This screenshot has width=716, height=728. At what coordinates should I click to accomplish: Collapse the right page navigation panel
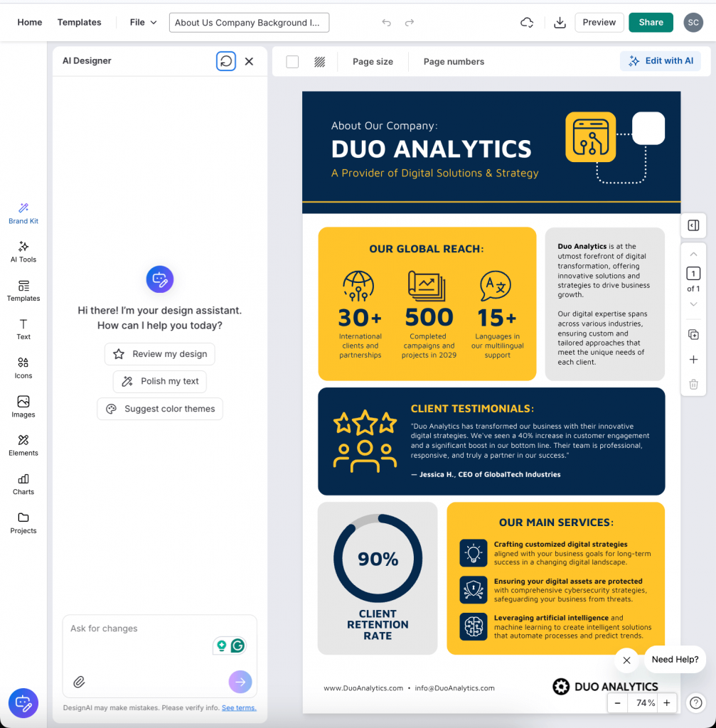[x=693, y=225]
